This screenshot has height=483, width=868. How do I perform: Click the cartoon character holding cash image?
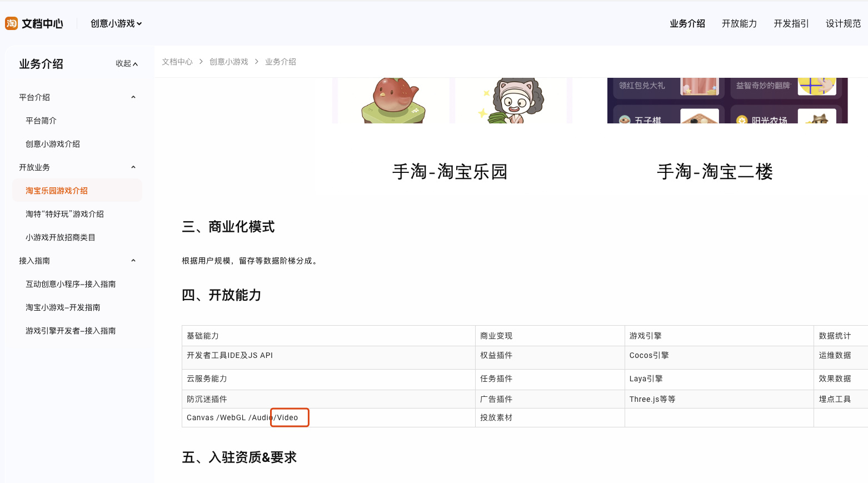click(x=511, y=101)
